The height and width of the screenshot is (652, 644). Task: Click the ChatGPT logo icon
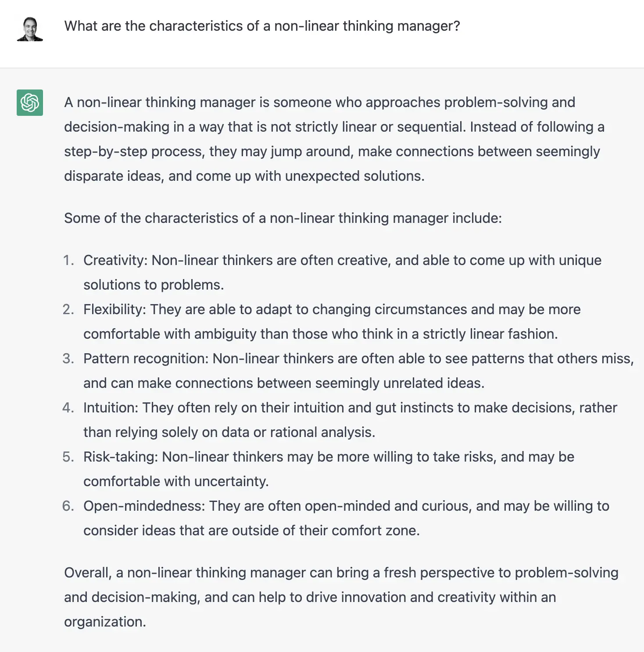(x=30, y=103)
